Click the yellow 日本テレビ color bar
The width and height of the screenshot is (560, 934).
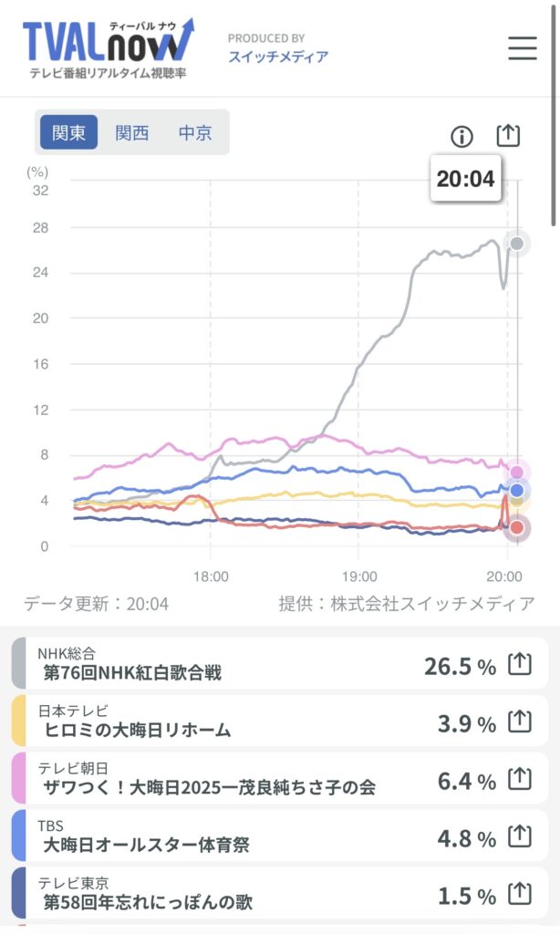pyautogui.click(x=18, y=721)
